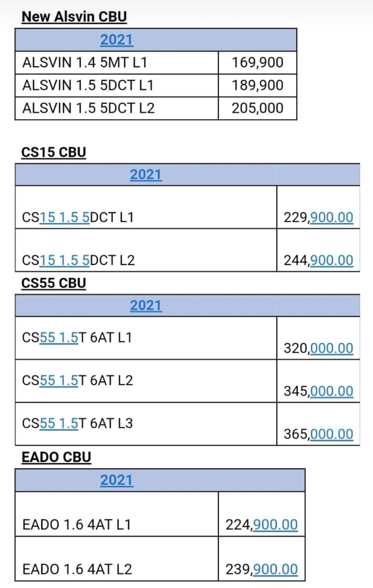Open the 2021 link under CS15 CBU
The image size is (373, 588).
point(146,175)
